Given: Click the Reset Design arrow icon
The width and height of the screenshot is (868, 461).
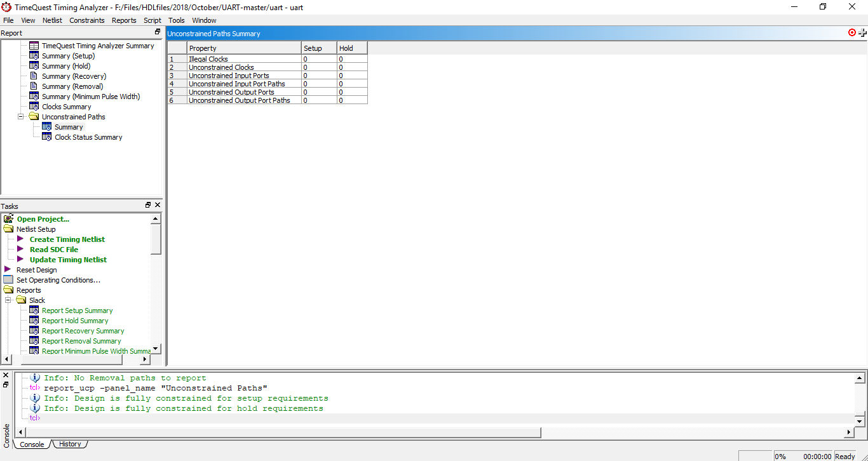Looking at the screenshot, I should [x=8, y=270].
